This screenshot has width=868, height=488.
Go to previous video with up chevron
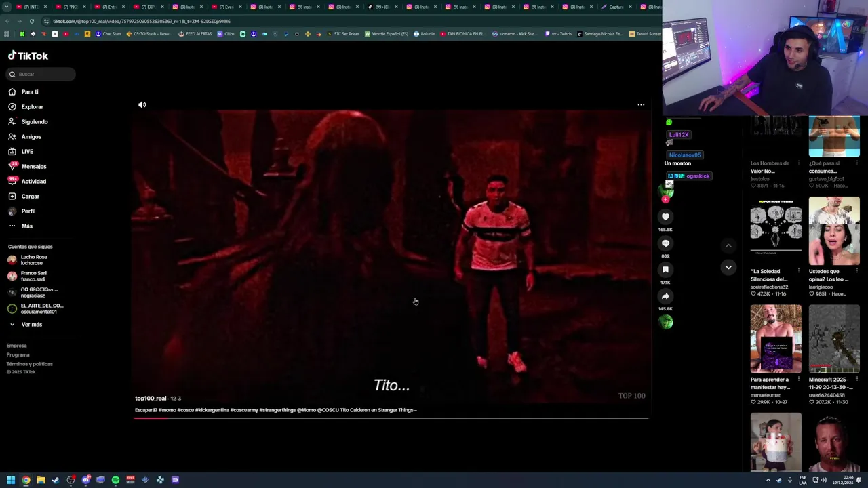click(728, 246)
